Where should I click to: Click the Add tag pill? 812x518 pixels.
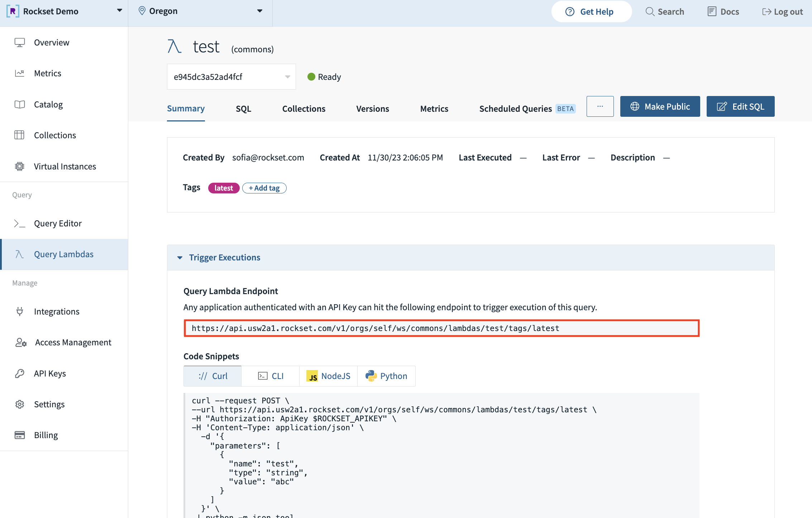pos(264,188)
